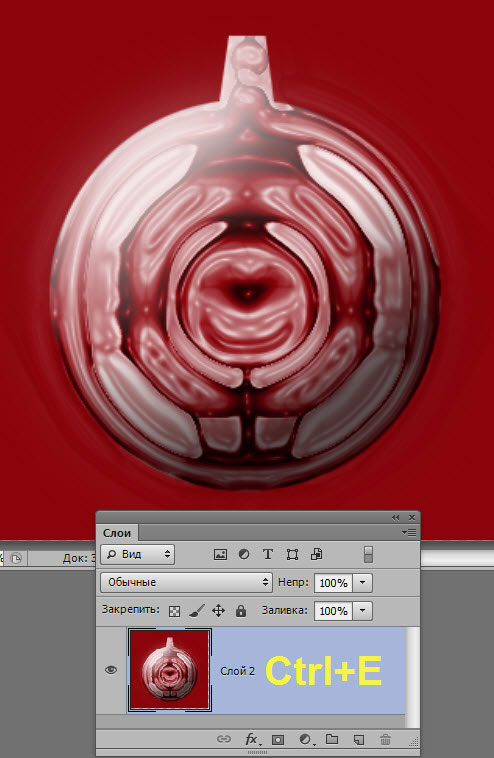Filter layers by smart objects icon

(317, 554)
